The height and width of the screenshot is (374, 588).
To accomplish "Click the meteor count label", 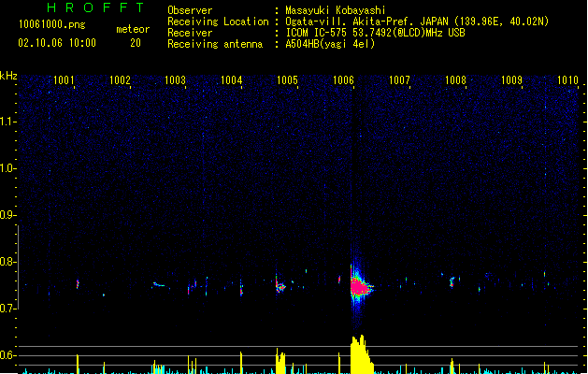I will (133, 29).
